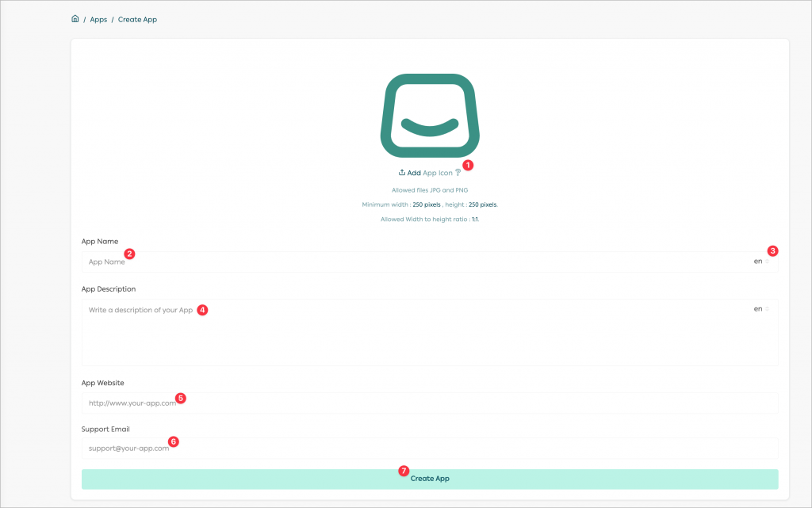Image resolution: width=812 pixels, height=508 pixels.
Task: Select the Create App breadcrumb entry
Action: pyautogui.click(x=137, y=18)
